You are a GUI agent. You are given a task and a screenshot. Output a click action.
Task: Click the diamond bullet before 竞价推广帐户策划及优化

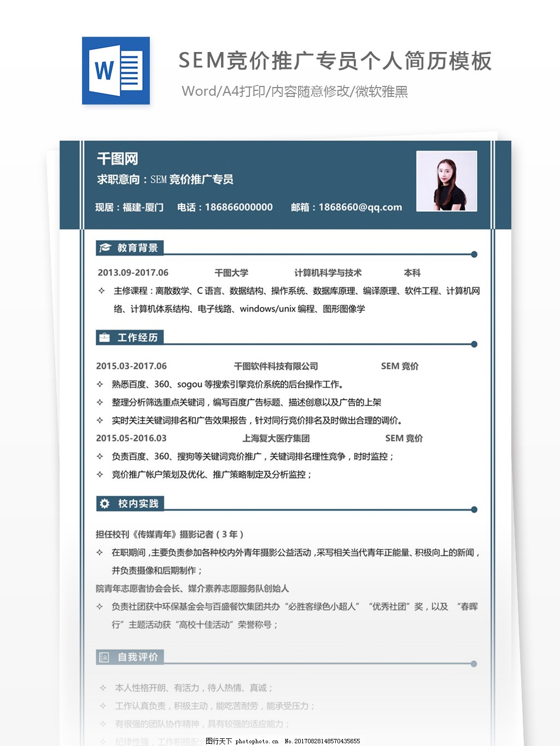point(100,475)
